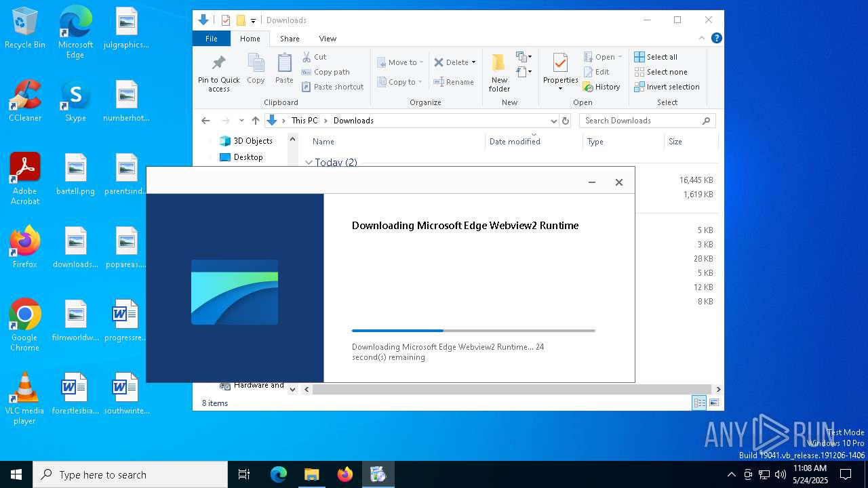Switch to large icons view
The height and width of the screenshot is (488, 868).
point(713,403)
